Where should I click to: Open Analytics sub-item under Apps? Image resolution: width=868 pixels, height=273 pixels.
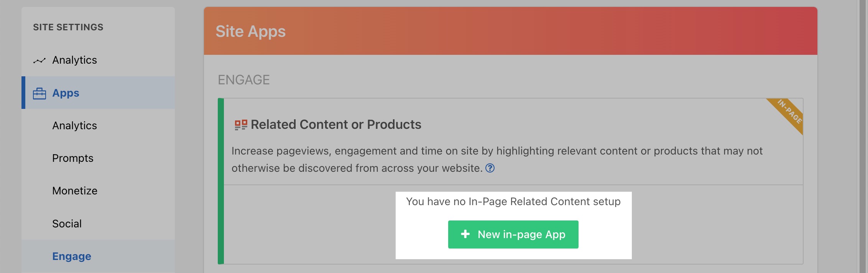(74, 125)
